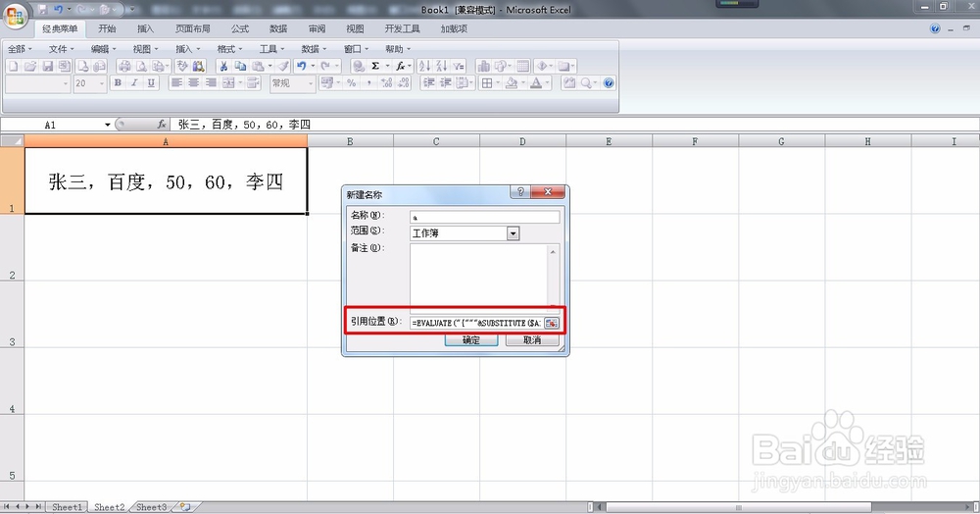Image resolution: width=980 pixels, height=514 pixels.
Task: Expand the 文件 menu
Action: (x=61, y=49)
